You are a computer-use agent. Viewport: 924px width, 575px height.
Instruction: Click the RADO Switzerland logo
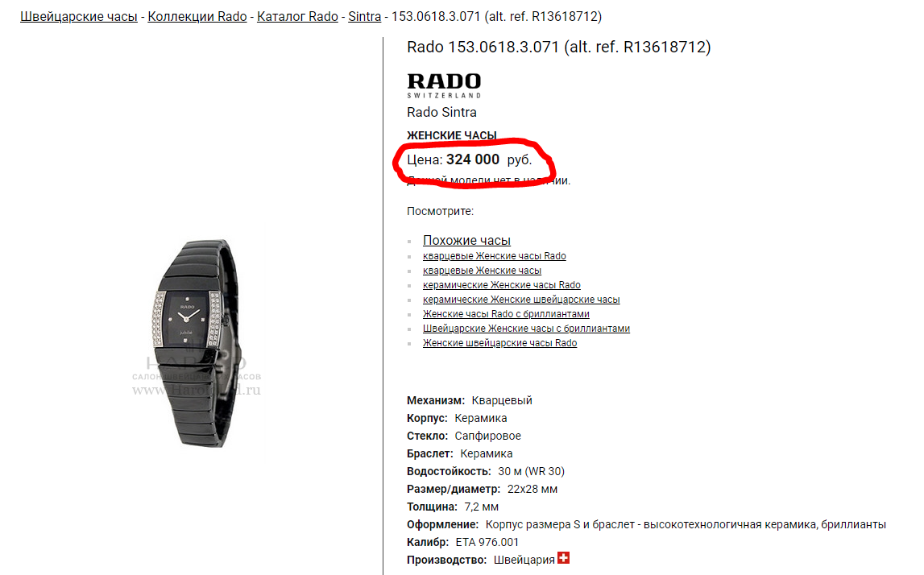click(x=444, y=85)
